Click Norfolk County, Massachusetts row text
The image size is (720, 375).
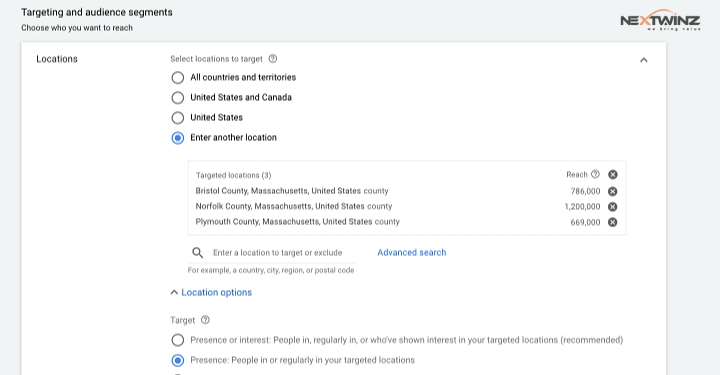coord(294,207)
